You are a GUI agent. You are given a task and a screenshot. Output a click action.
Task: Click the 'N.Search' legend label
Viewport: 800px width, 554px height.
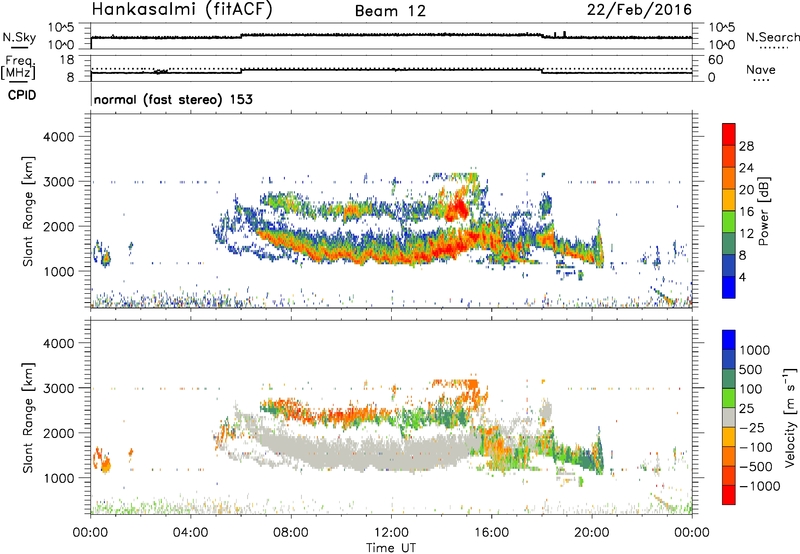772,37
